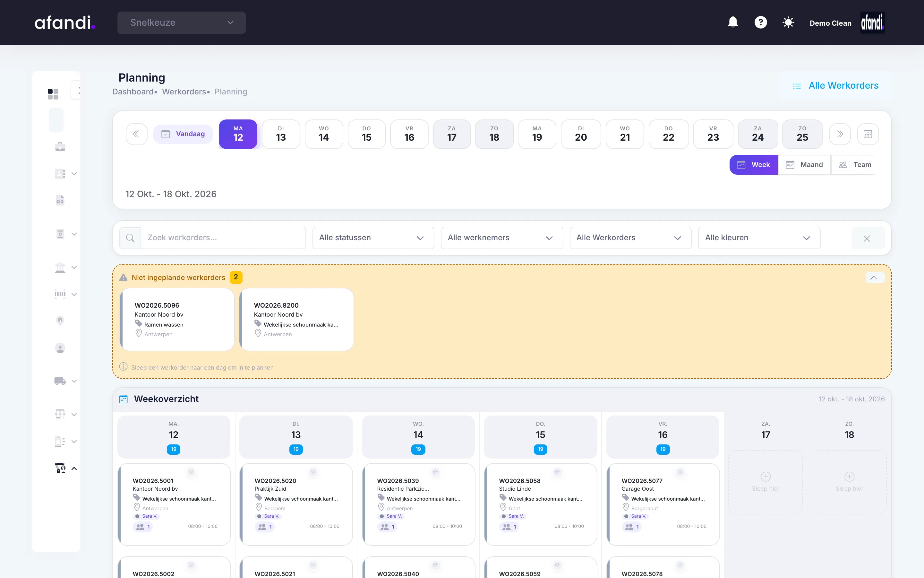924x578 pixels.
Task: Open the Alle statussen dropdown
Action: (373, 238)
